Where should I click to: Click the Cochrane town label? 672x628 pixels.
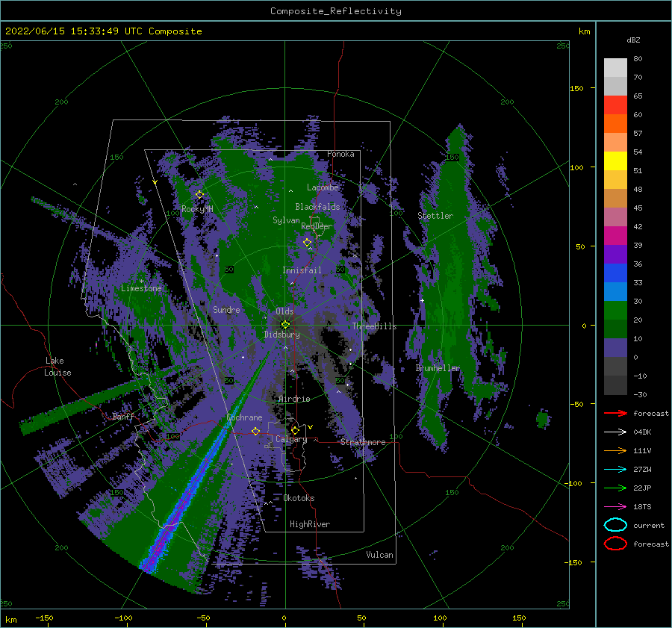click(x=244, y=417)
